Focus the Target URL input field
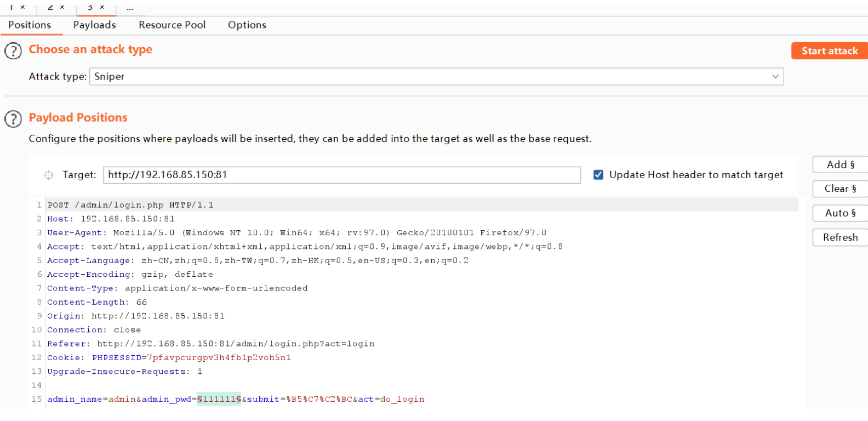 click(342, 175)
